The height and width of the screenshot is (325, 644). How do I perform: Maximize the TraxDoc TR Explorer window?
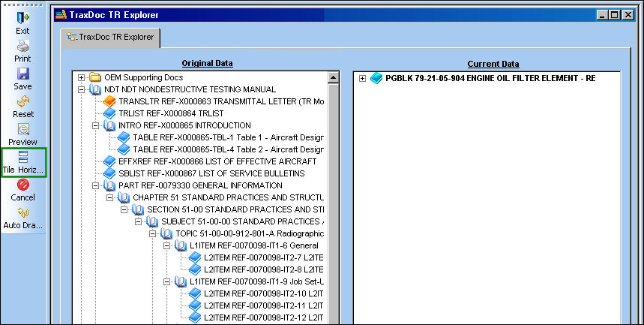pyautogui.click(x=615, y=15)
